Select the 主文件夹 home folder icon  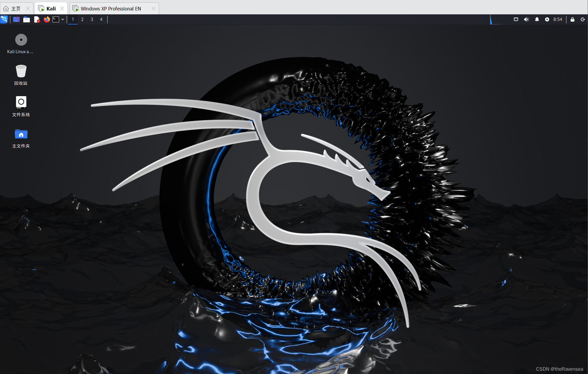[x=21, y=138]
